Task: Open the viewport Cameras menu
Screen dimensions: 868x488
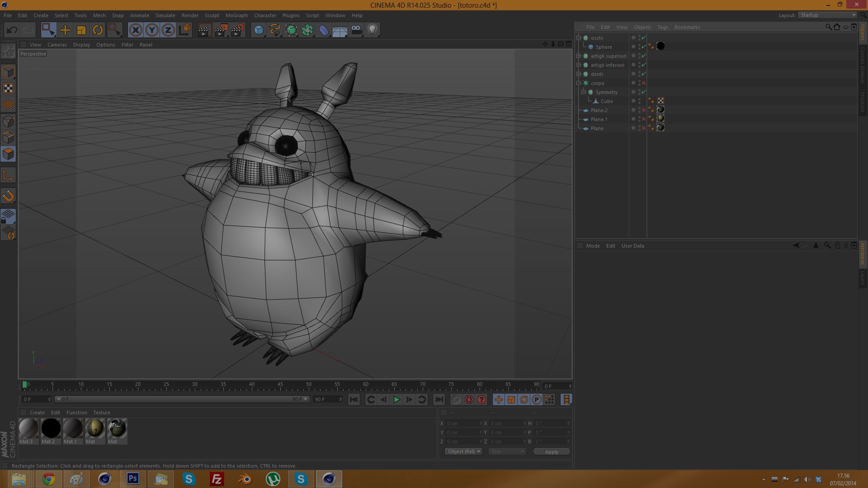Action: [57, 45]
